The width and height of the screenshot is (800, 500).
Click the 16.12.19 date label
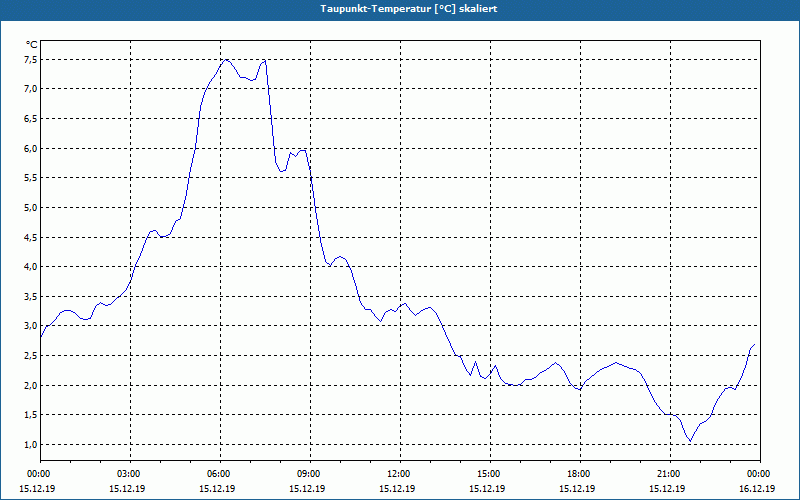(x=757, y=488)
